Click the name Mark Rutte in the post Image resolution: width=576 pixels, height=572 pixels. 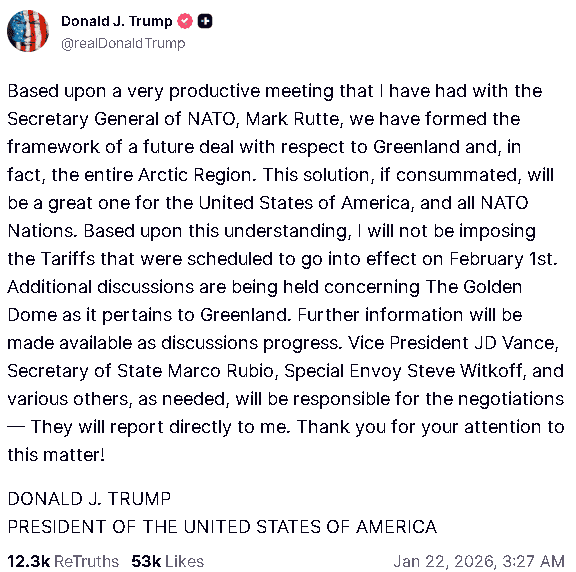294,119
